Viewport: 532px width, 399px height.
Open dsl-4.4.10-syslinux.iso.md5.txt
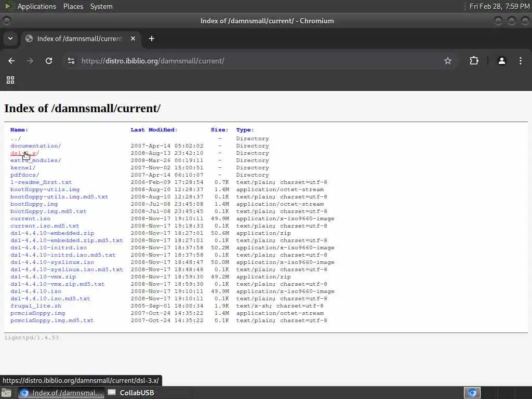point(66,270)
